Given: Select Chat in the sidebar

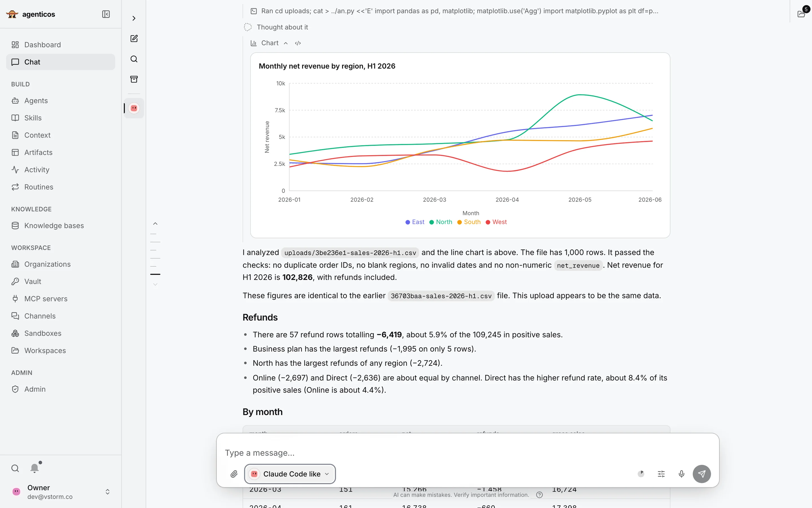Looking at the screenshot, I should point(61,62).
